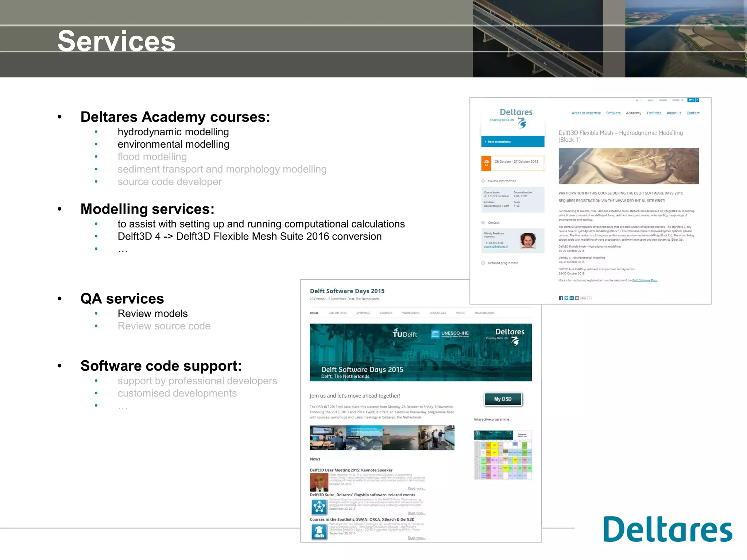
Task: Open the Software menu item
Action: pyautogui.click(x=613, y=113)
